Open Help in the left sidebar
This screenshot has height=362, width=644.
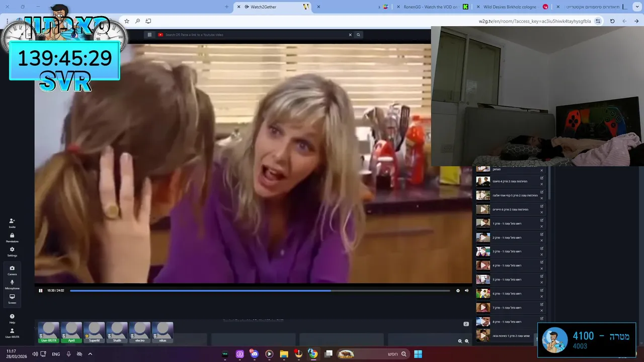coord(12,319)
